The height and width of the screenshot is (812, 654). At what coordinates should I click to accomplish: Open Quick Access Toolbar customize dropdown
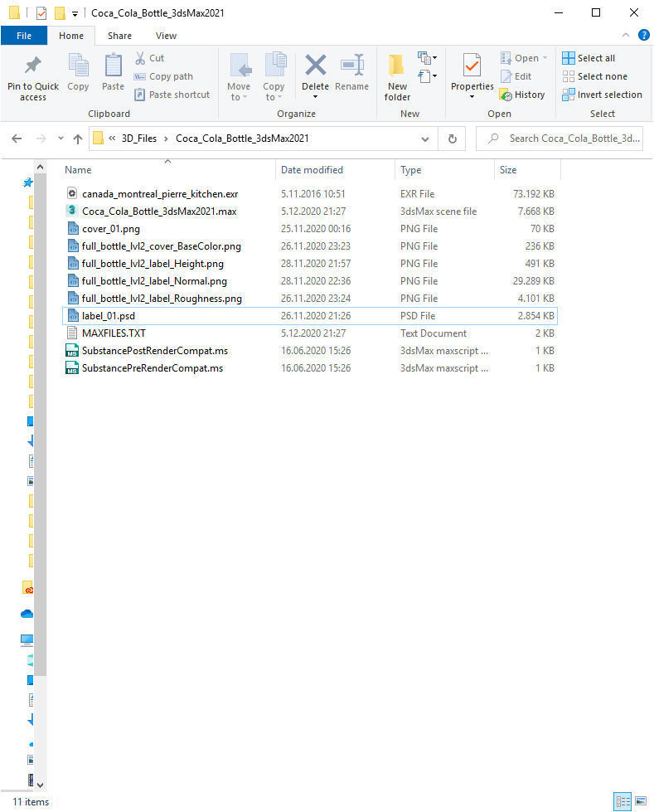(75, 13)
